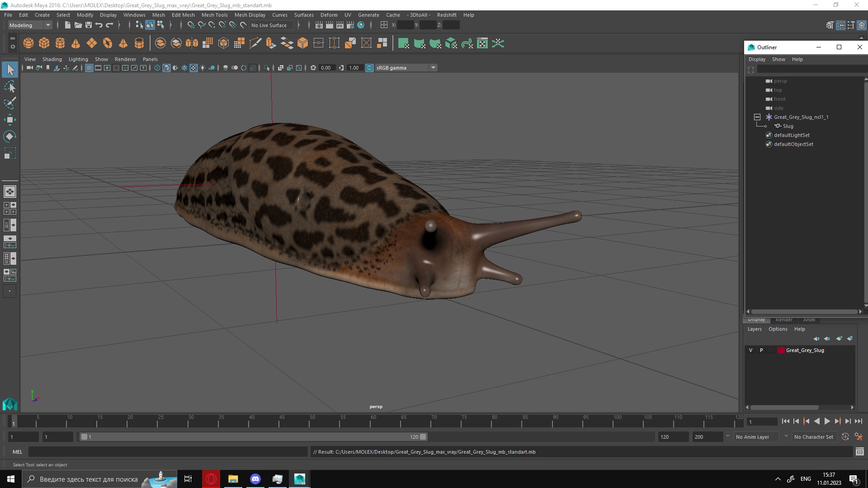The image size is (868, 488).
Task: Click the MEL command line input
Action: [x=167, y=451]
